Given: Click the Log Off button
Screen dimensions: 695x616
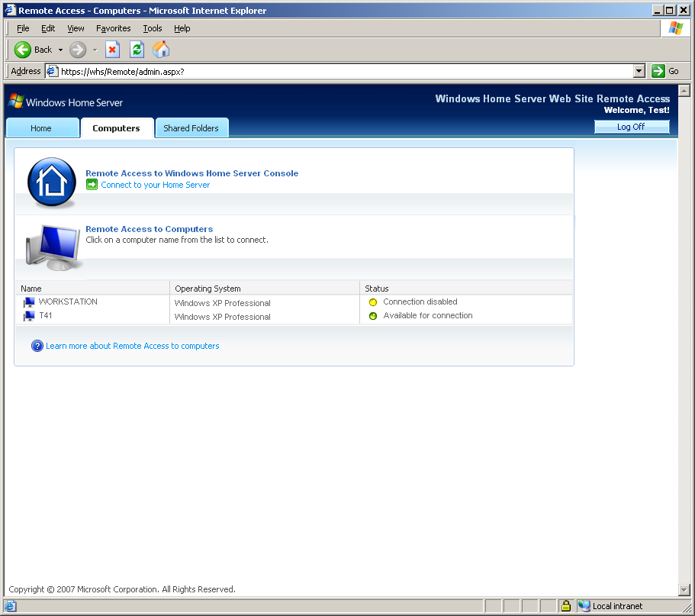Looking at the screenshot, I should pos(632,127).
